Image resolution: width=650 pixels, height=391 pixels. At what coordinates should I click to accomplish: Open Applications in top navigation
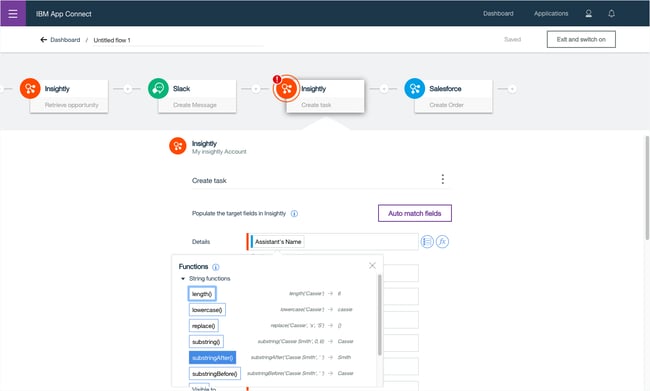click(551, 14)
